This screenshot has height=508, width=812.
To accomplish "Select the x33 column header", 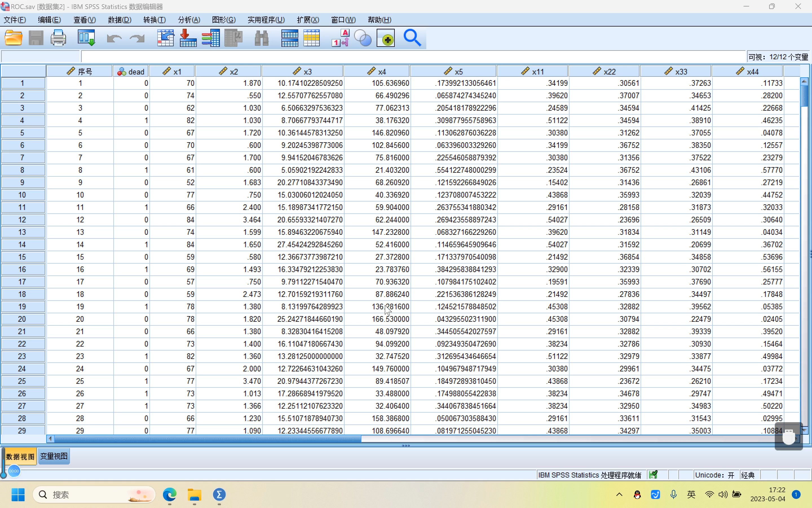I will point(676,72).
